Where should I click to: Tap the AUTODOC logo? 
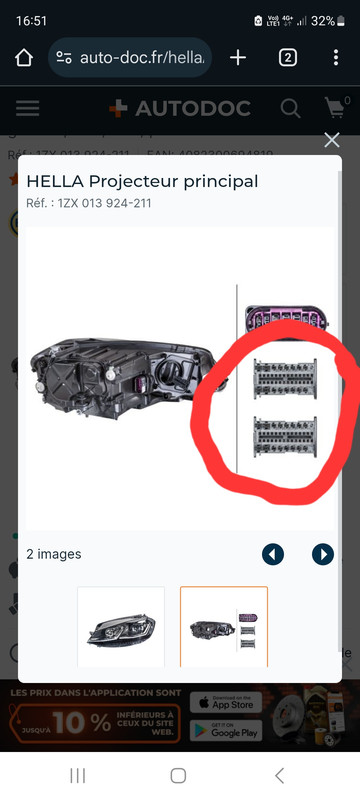(179, 108)
